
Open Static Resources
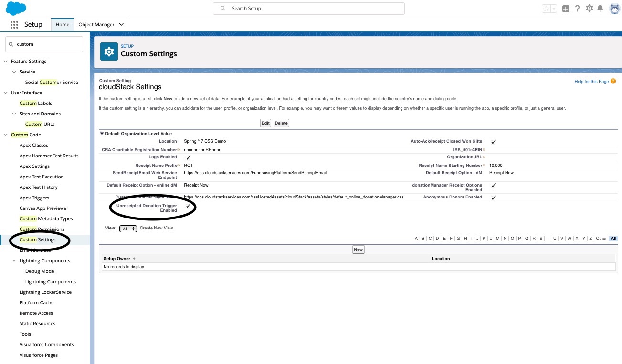[37, 323]
